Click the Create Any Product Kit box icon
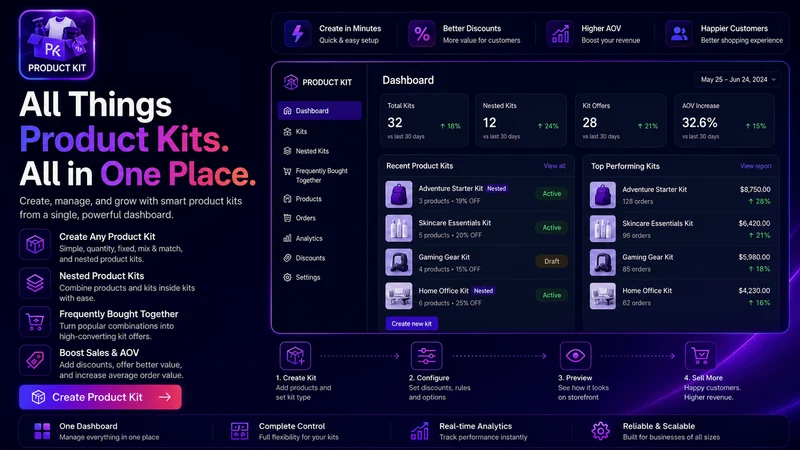Screen dimensions: 800x450 pyautogui.click(x=35, y=244)
